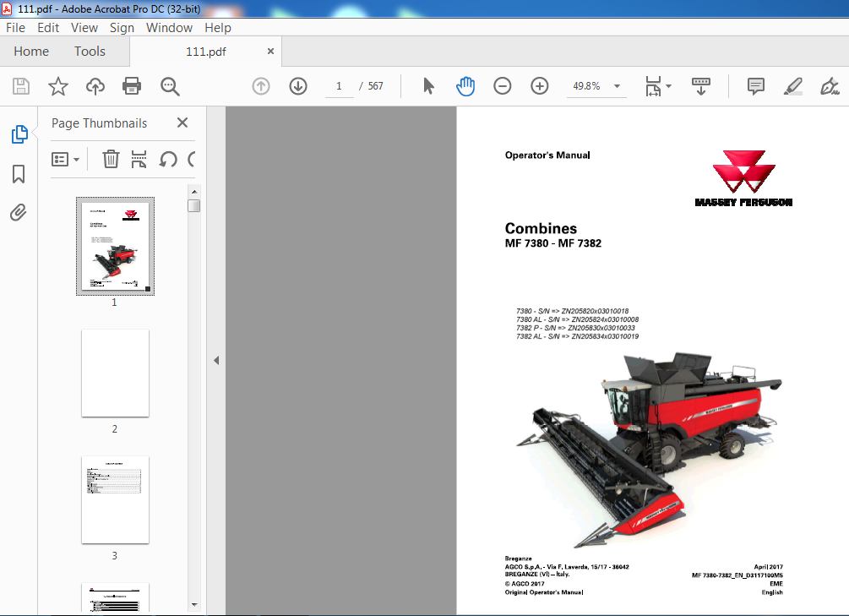This screenshot has width=849, height=616.
Task: Expand the zoom percentage dropdown
Action: (617, 86)
